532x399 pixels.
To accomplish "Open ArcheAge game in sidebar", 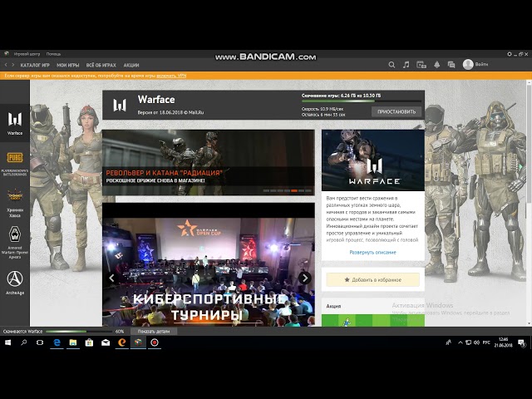I will click(x=15, y=283).
